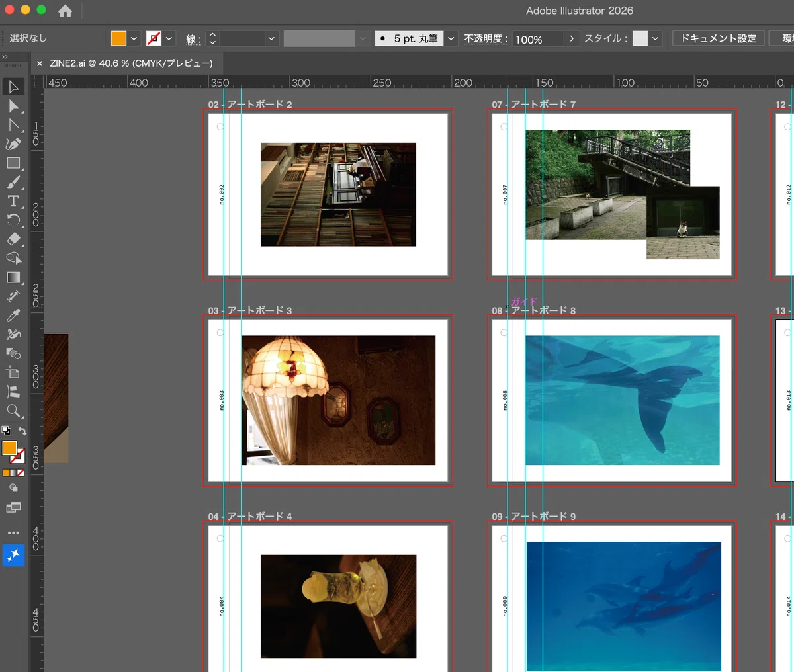
Task: Select the Type tool
Action: [13, 201]
